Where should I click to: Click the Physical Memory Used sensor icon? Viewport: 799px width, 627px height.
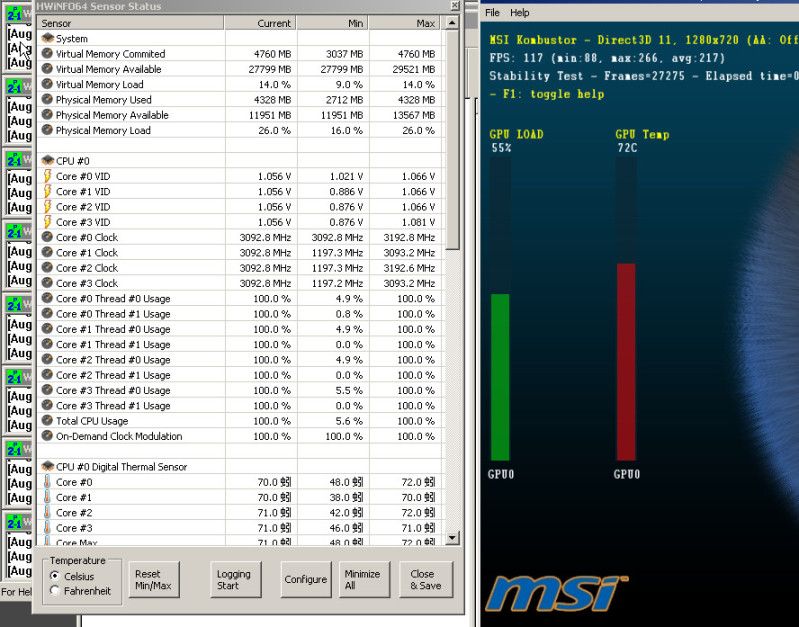(x=47, y=99)
